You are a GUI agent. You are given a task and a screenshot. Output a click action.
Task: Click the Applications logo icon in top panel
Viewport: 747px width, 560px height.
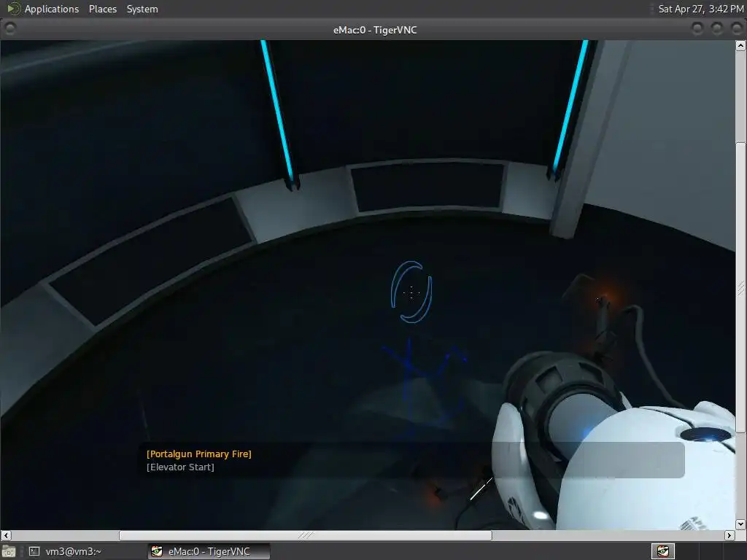(x=14, y=9)
